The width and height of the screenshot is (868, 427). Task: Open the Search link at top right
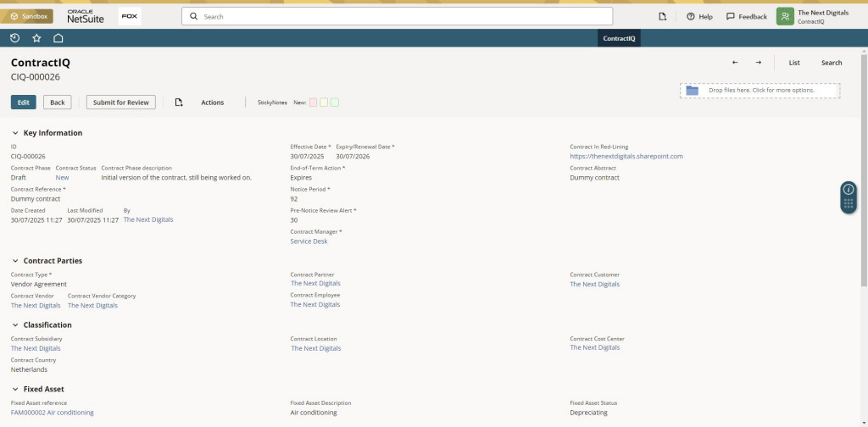tap(832, 63)
